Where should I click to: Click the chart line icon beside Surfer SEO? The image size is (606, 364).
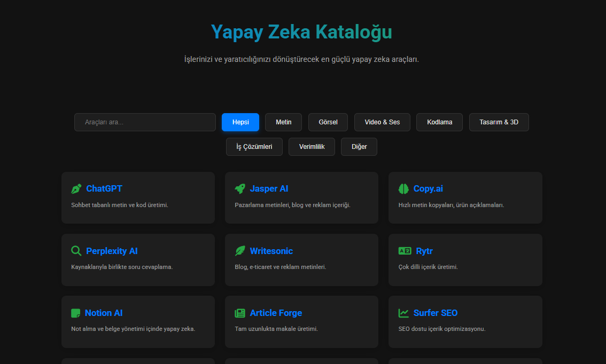[403, 313]
